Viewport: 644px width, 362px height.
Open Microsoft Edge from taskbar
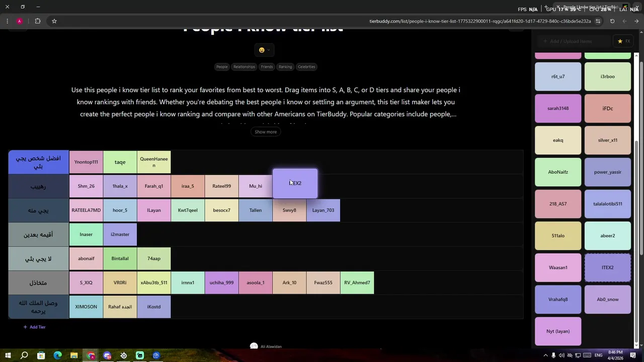click(57, 355)
